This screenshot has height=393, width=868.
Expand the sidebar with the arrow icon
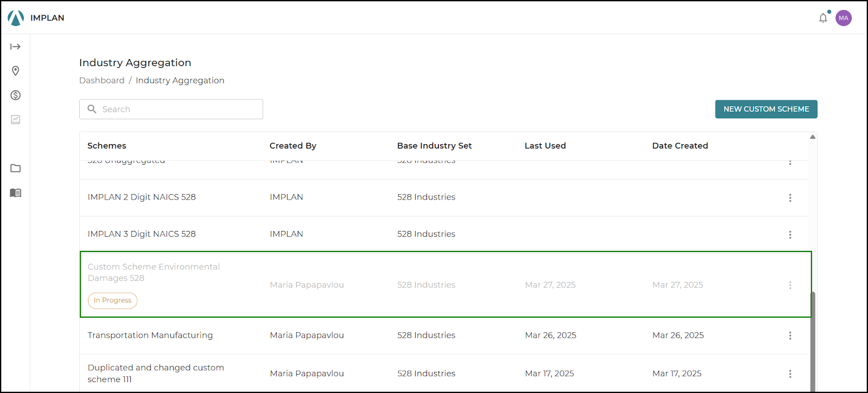pyautogui.click(x=16, y=47)
